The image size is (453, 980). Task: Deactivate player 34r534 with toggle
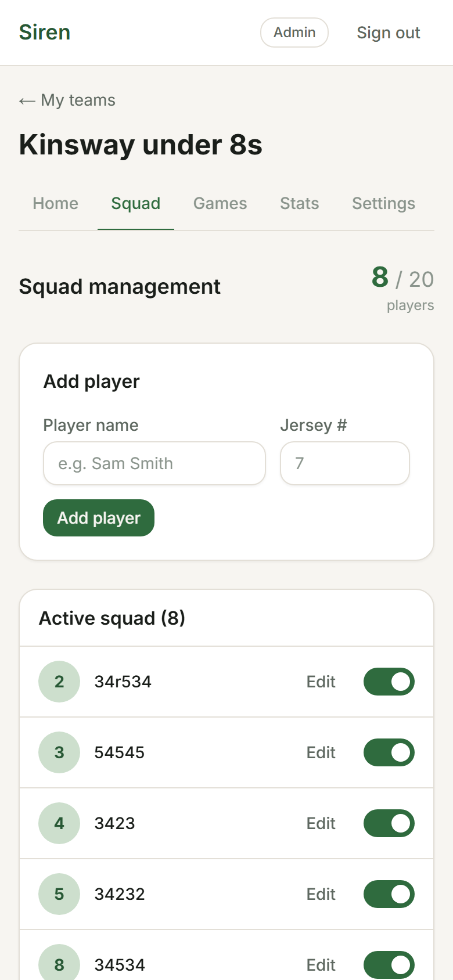click(x=389, y=682)
